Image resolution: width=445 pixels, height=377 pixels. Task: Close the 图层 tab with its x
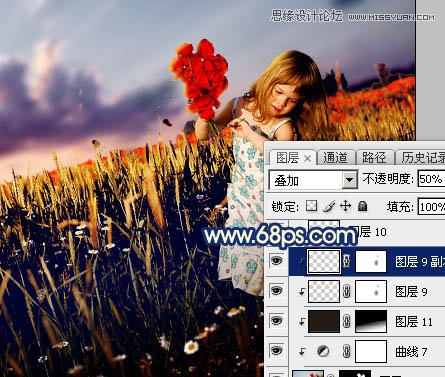click(308, 159)
